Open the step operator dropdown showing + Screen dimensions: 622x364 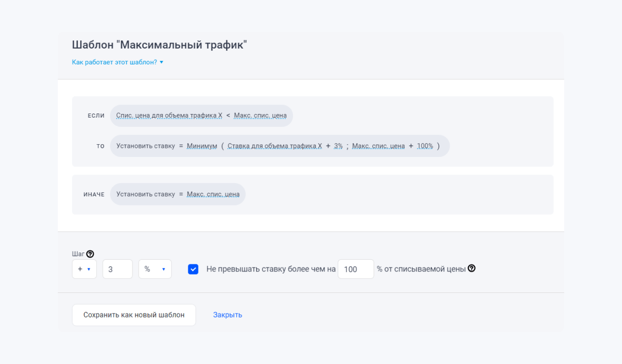(x=84, y=268)
